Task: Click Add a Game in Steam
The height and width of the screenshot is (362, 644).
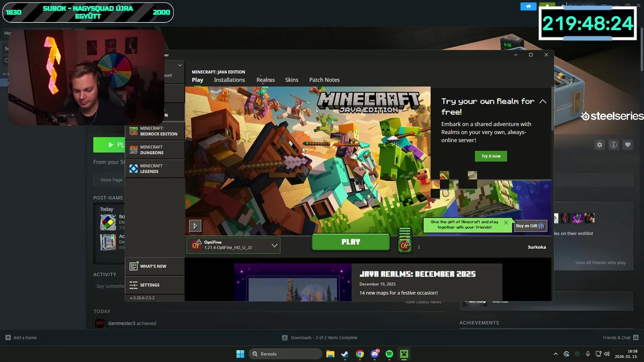Action: click(x=21, y=337)
